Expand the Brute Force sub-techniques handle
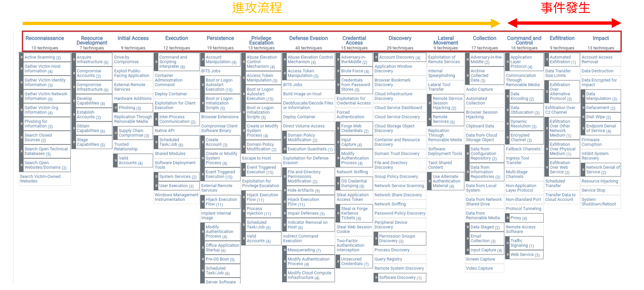This screenshot has width=644, height=290. (x=338, y=71)
